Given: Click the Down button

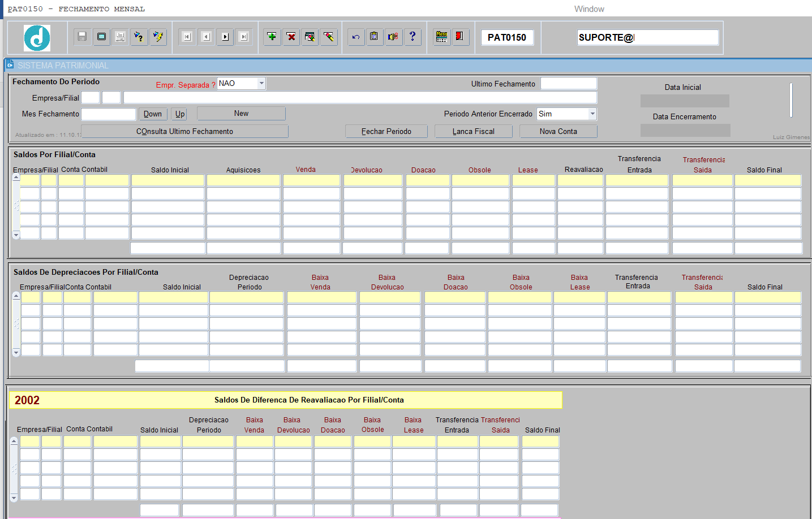Looking at the screenshot, I should click(x=153, y=114).
